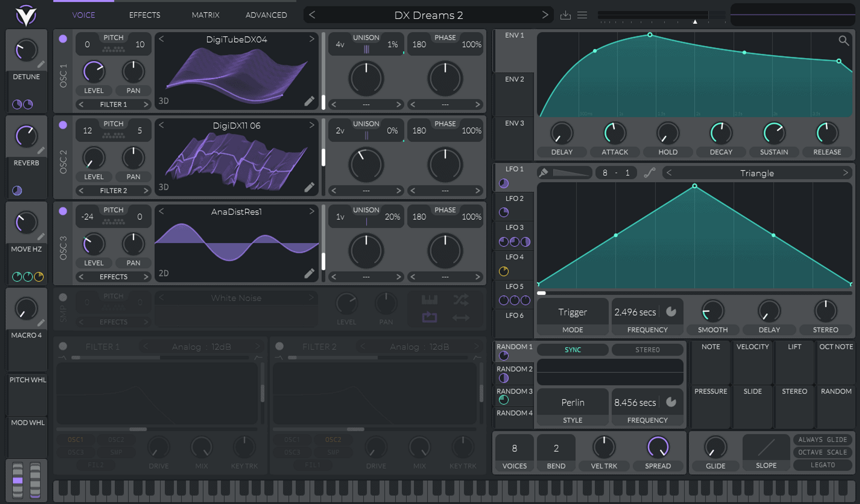
Task: Edit the DigiTubeDX04 wavetable with pencil icon
Action: click(x=309, y=101)
